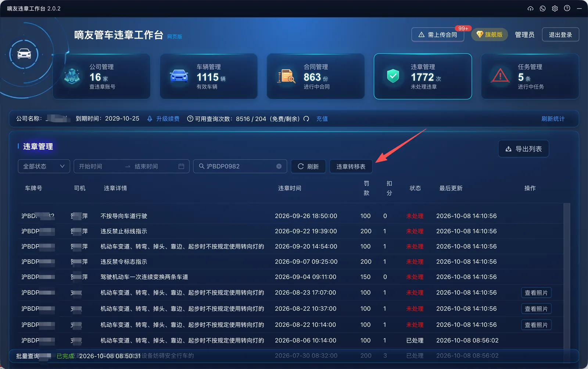Click 驾驶机动车一次连续变换两条车道 row

pos(290,277)
